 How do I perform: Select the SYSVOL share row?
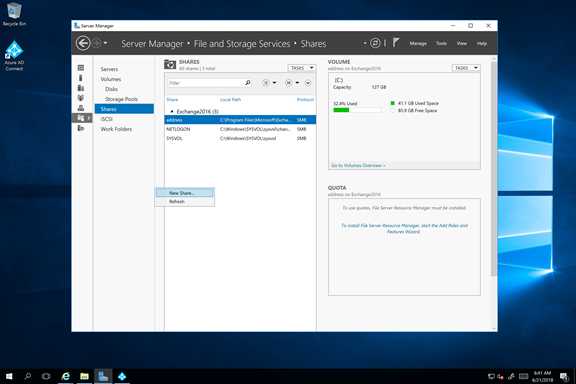[x=240, y=139]
